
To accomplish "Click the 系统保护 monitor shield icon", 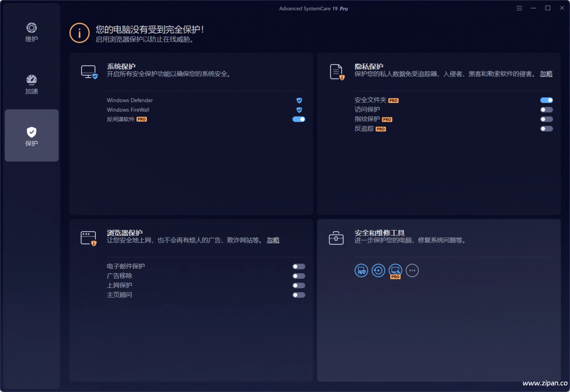I will click(x=89, y=72).
